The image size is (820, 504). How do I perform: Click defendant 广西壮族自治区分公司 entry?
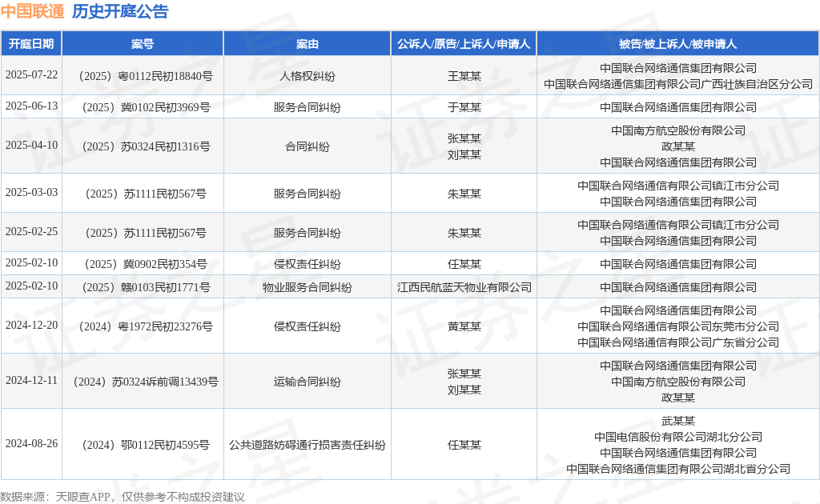pyautogui.click(x=678, y=84)
